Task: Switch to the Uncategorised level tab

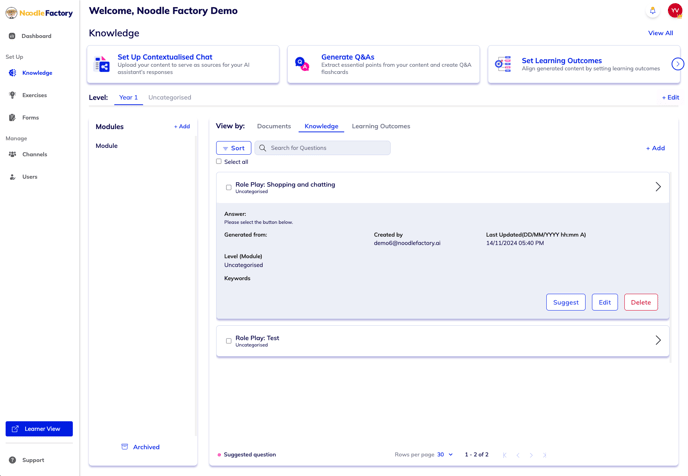Action: (x=170, y=97)
